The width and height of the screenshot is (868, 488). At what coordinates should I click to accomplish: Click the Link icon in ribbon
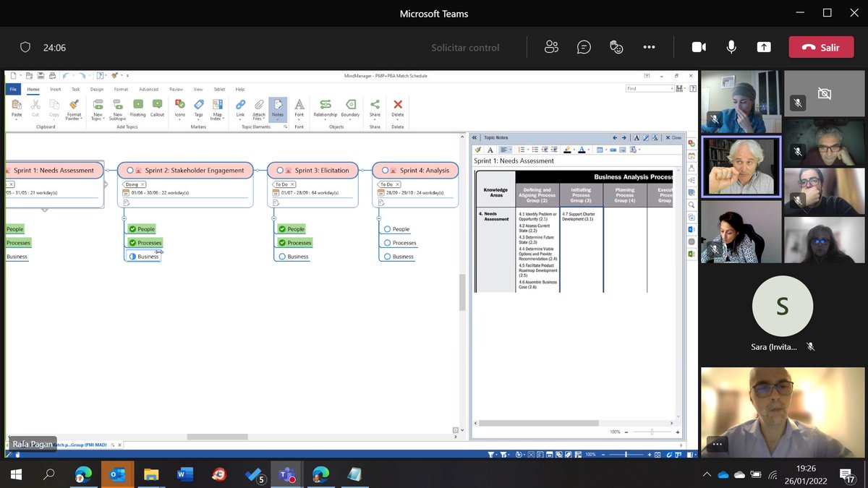pos(240,105)
